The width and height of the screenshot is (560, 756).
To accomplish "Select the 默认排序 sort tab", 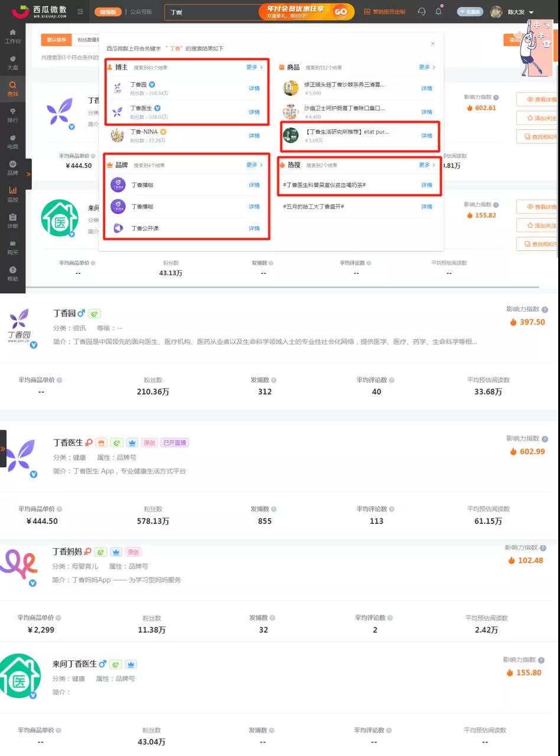I will pos(52,40).
